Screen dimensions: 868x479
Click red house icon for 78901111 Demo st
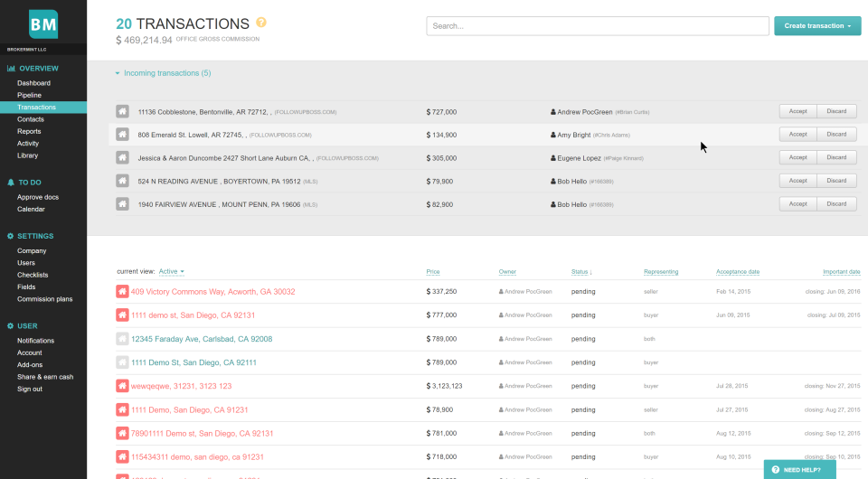(123, 433)
